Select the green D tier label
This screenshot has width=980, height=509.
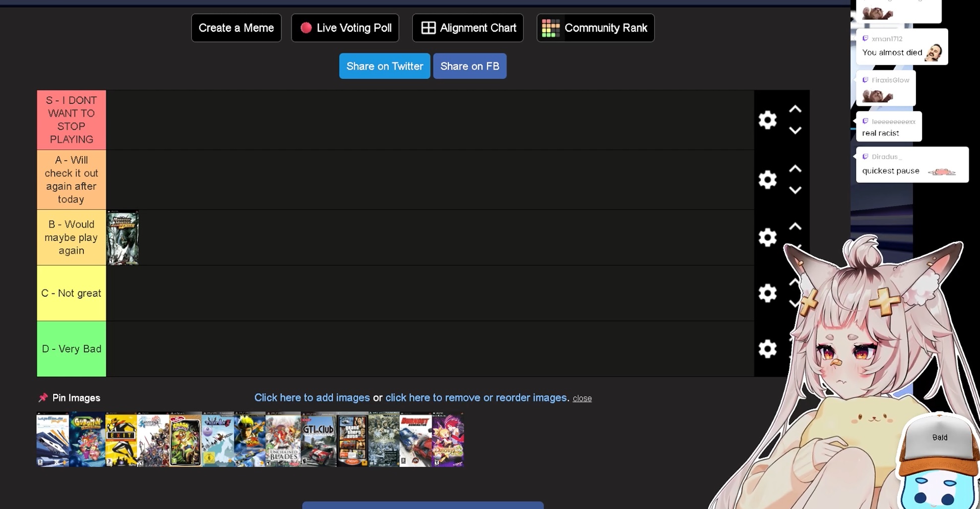71,349
